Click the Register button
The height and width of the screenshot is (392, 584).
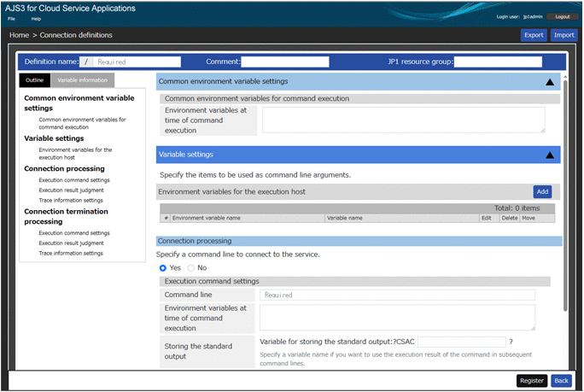(x=531, y=381)
